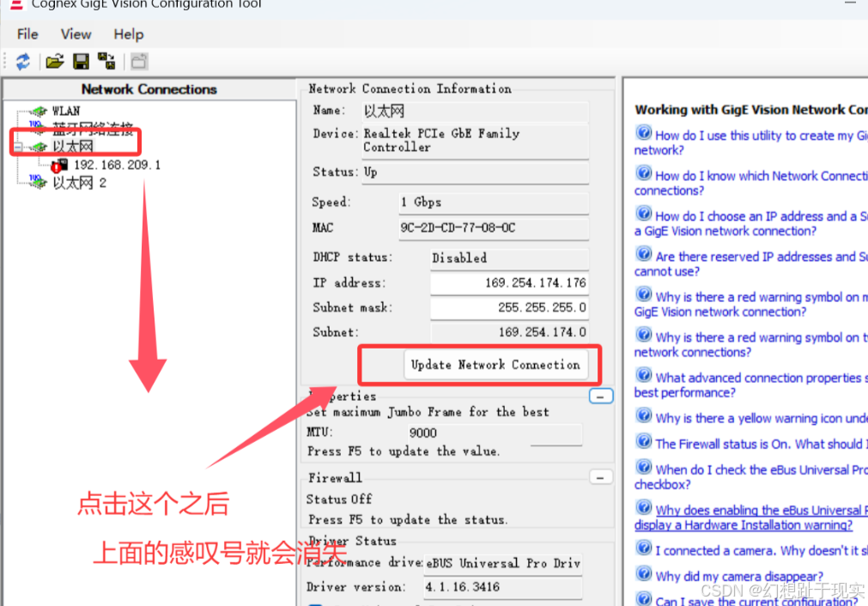
Task: Click the Network Connections panel header
Action: [149, 89]
